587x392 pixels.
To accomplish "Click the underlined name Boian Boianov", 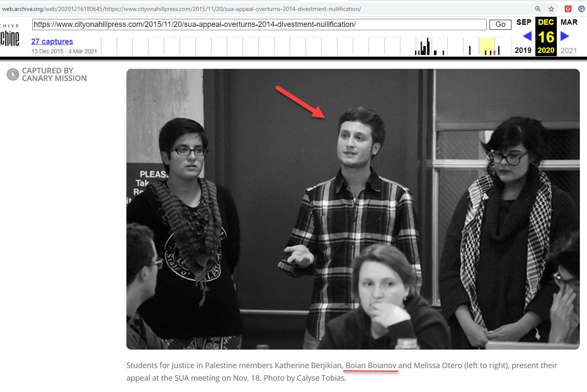I will [x=371, y=366].
